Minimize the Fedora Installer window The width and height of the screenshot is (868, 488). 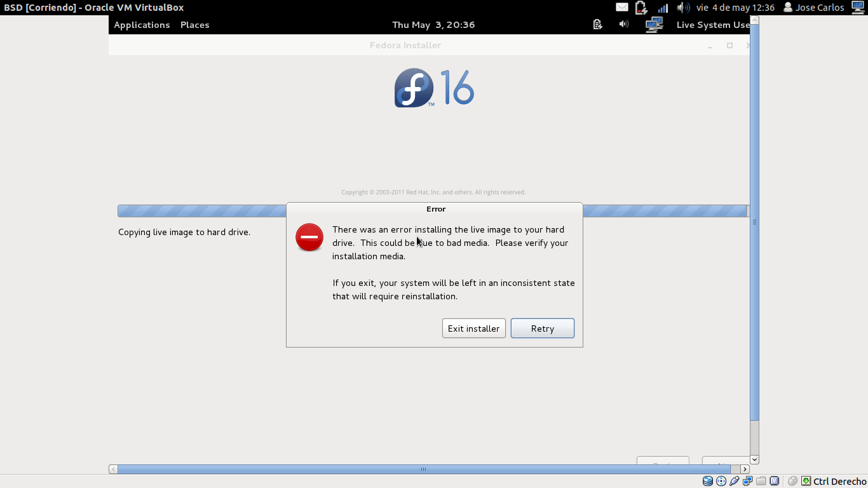click(710, 46)
